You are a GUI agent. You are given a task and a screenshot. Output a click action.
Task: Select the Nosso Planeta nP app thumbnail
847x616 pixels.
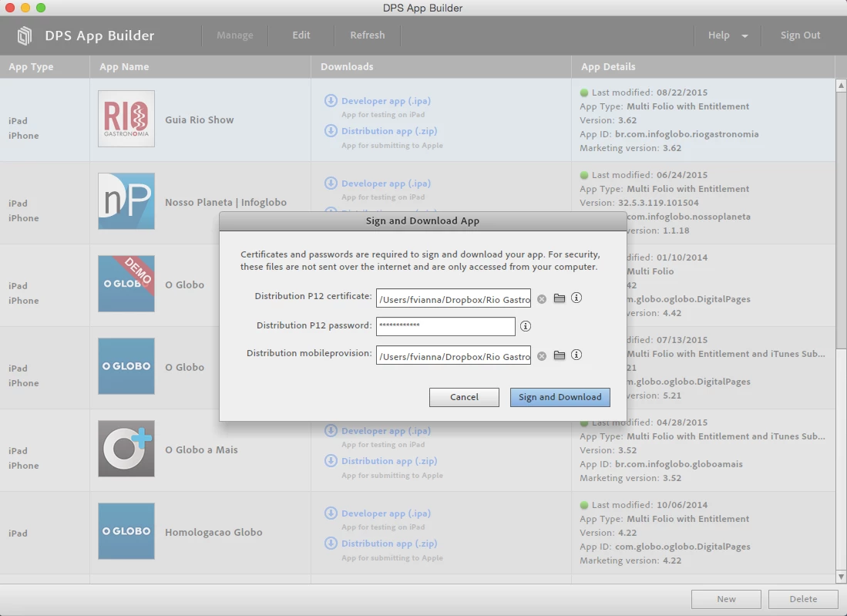tap(126, 201)
